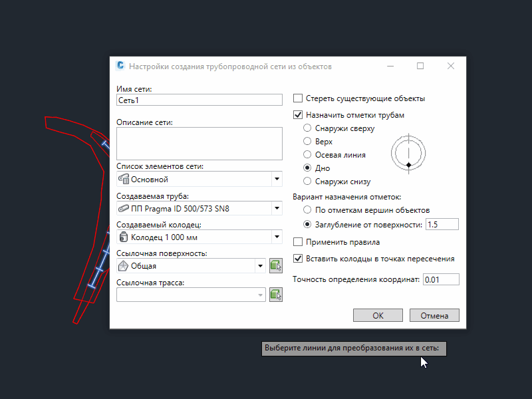
Task: Enable Применить правила checkbox
Action: (x=297, y=242)
